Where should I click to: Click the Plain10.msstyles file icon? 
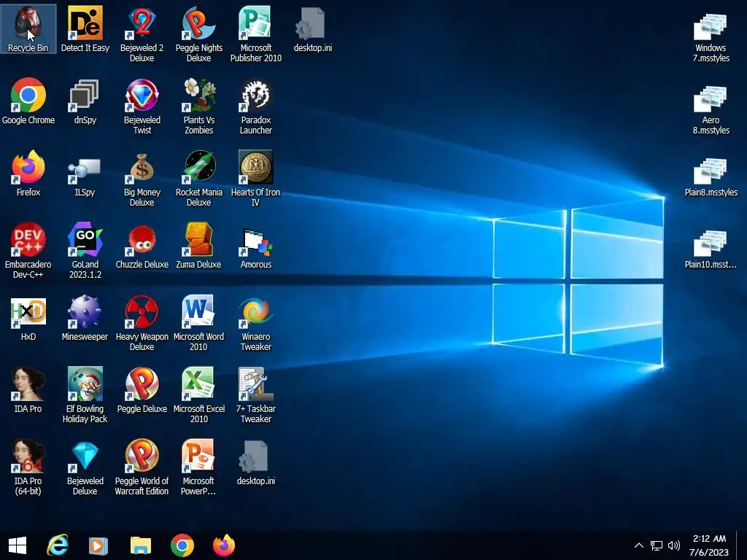click(x=711, y=249)
